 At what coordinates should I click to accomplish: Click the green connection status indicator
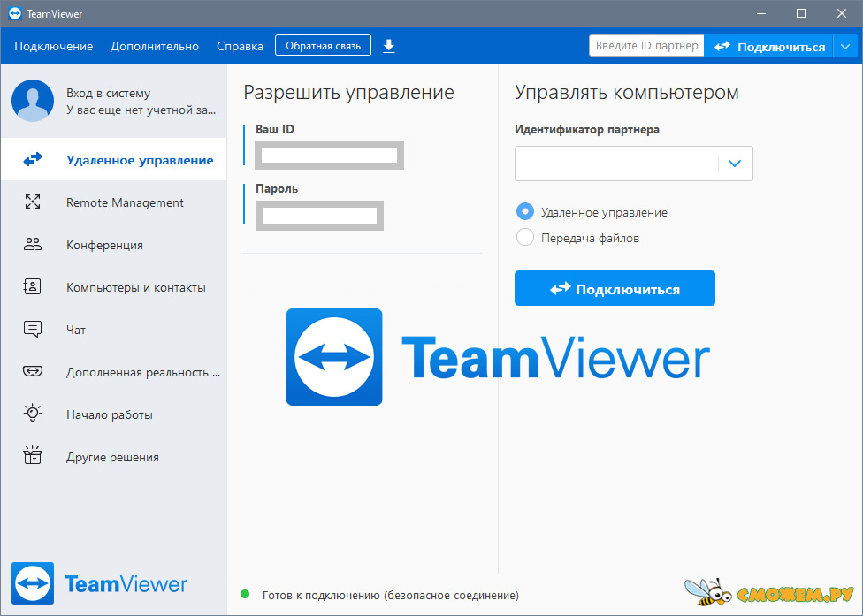point(245,594)
